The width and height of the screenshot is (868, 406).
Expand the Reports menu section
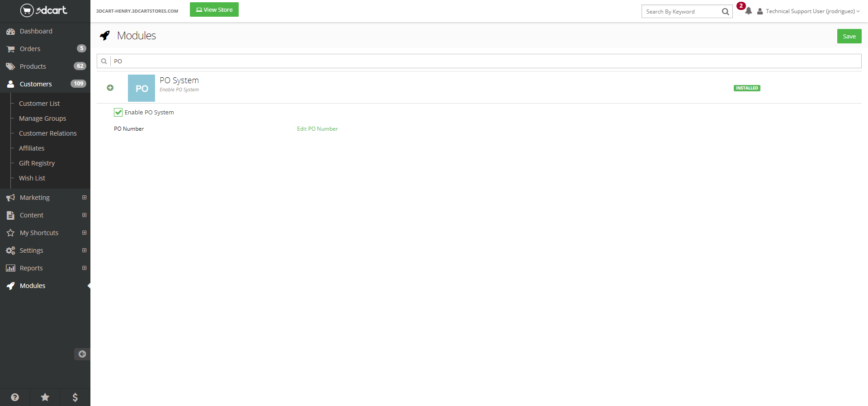84,268
